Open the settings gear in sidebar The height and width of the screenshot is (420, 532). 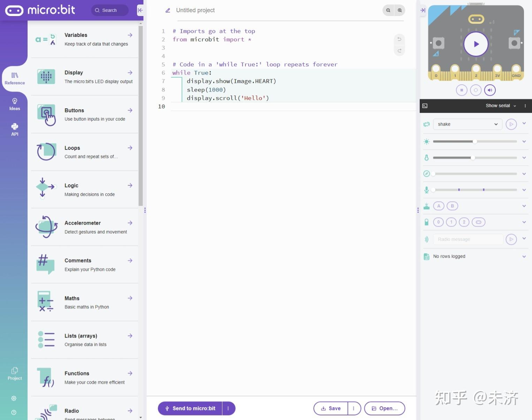pos(14,398)
